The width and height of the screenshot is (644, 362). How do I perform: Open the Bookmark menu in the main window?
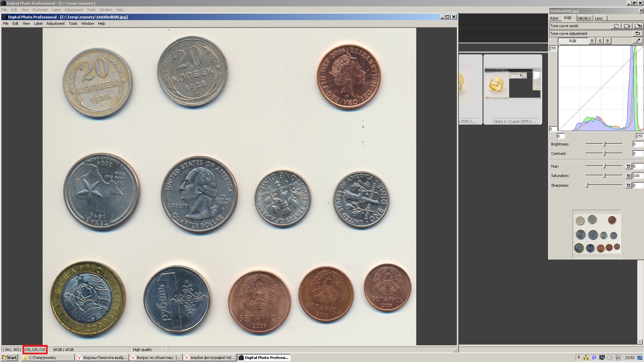[40, 10]
